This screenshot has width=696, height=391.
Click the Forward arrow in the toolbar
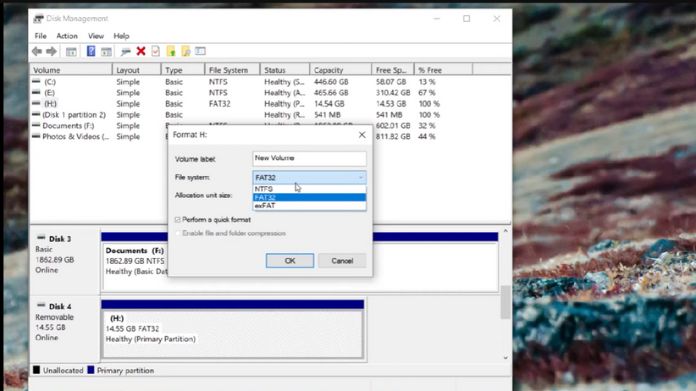click(x=51, y=51)
